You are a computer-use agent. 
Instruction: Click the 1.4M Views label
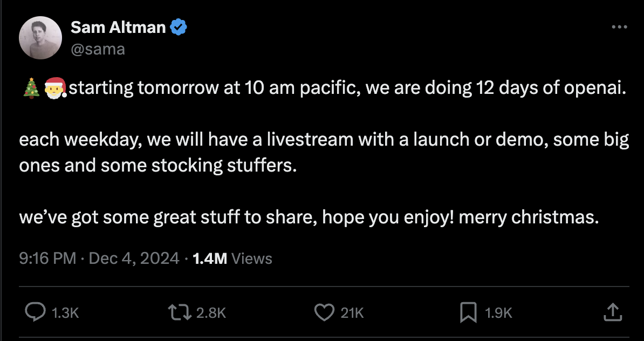[x=232, y=258]
